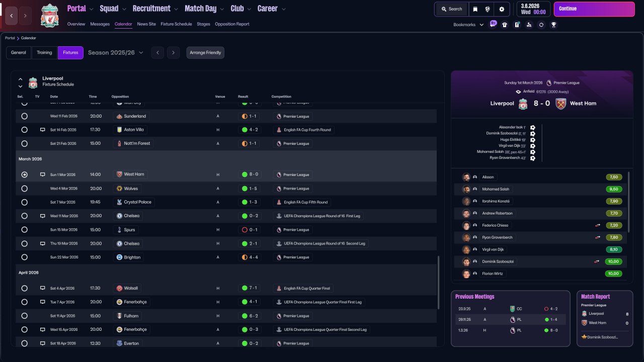Open the Search button

coord(451,9)
